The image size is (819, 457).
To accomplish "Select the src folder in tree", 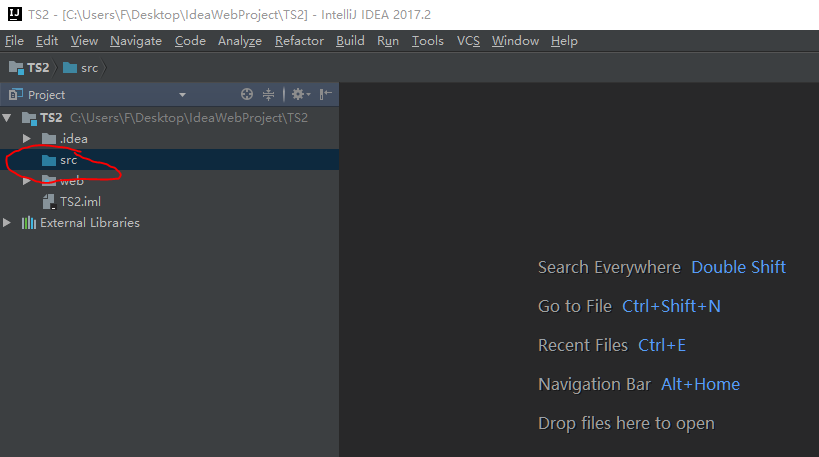I will click(x=169, y=160).
